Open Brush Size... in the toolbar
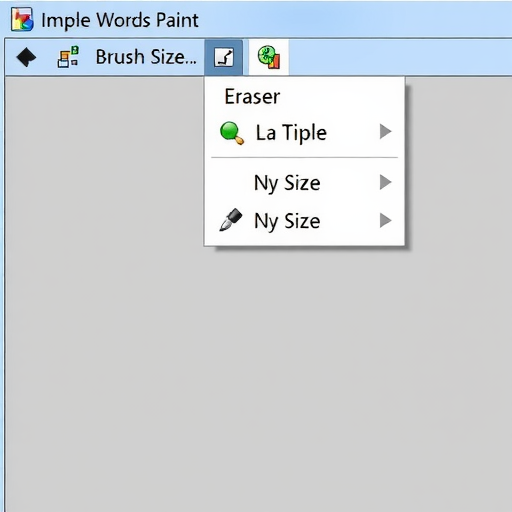This screenshot has height=512, width=512. (x=146, y=57)
